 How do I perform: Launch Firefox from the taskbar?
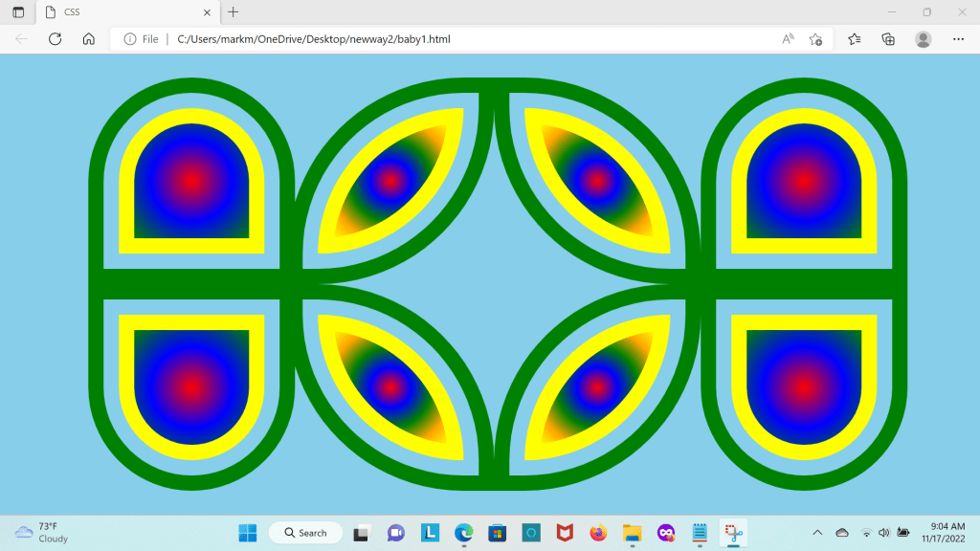(x=598, y=533)
